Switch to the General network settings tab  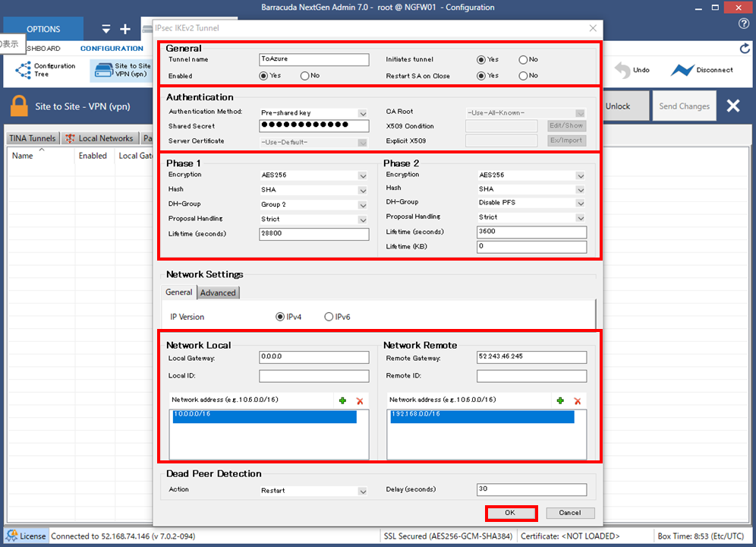pyautogui.click(x=178, y=292)
